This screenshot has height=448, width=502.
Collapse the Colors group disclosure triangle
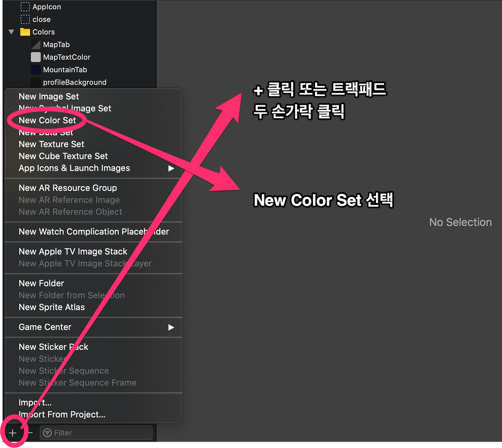coord(11,32)
